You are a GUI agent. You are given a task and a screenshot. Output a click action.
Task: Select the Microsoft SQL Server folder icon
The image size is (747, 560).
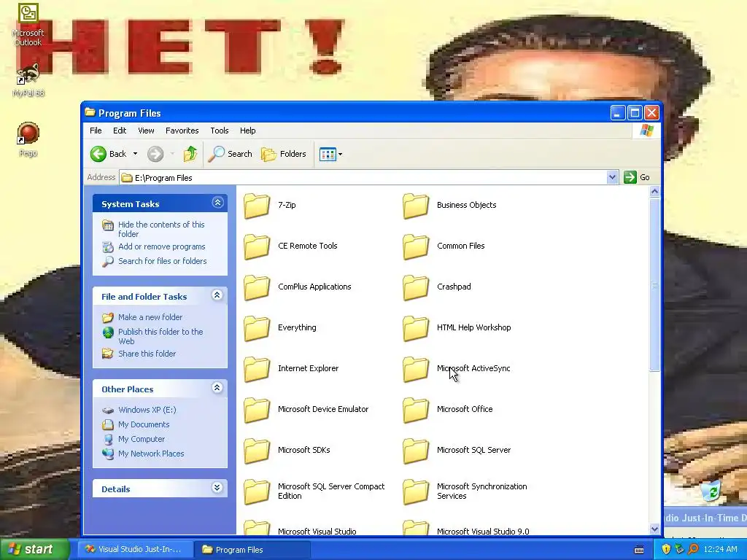click(416, 451)
